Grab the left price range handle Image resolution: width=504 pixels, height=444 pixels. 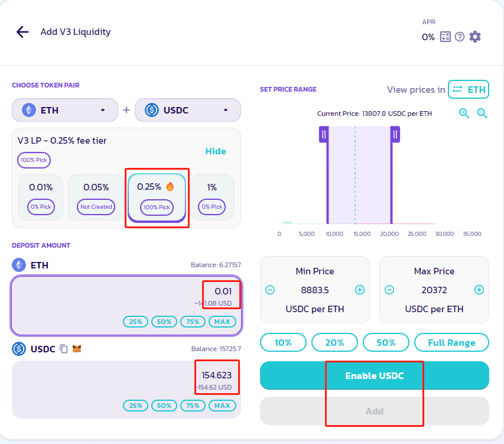[323, 135]
